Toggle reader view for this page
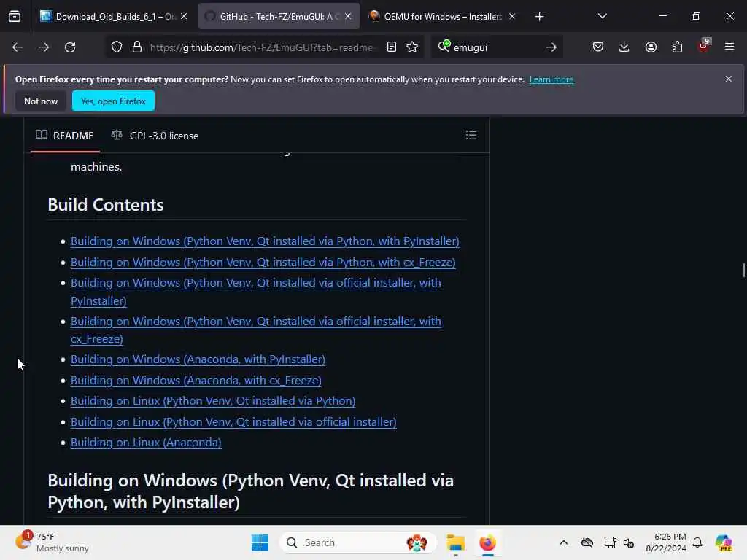 (392, 47)
